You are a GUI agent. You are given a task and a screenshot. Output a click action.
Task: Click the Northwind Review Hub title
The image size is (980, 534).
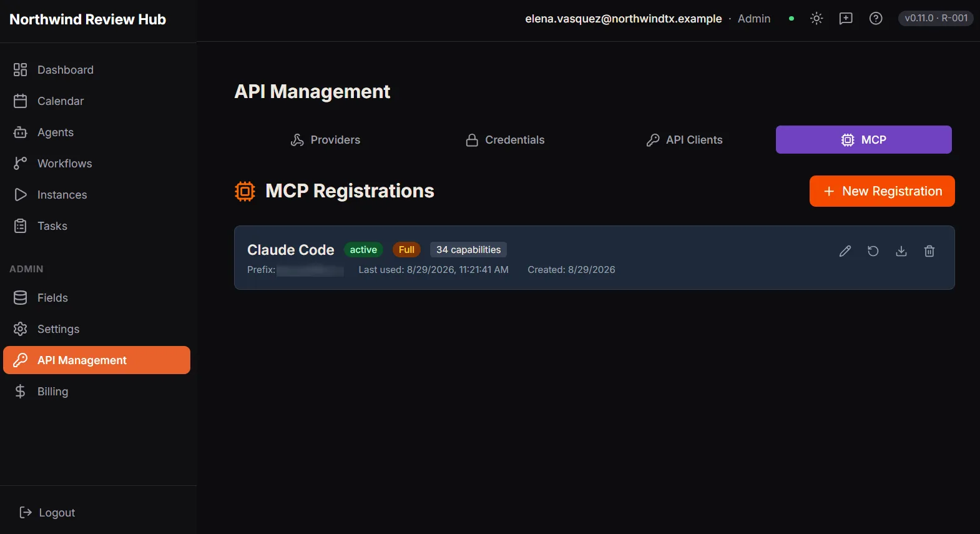pos(88,19)
